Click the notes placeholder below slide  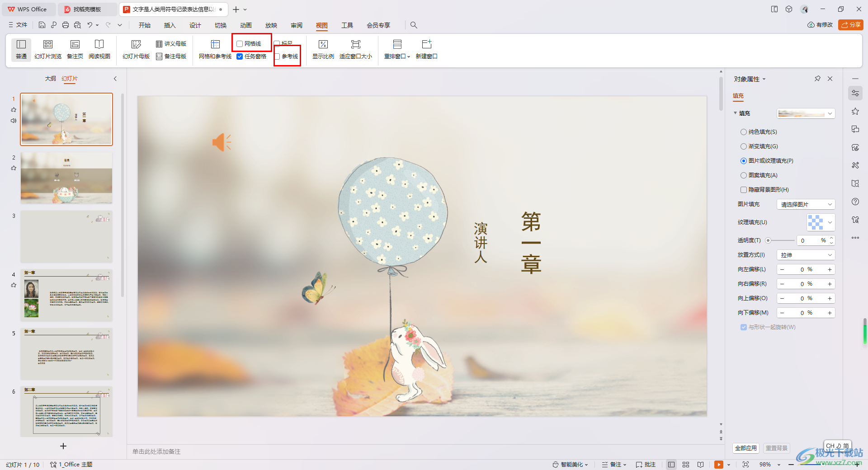[156, 451]
